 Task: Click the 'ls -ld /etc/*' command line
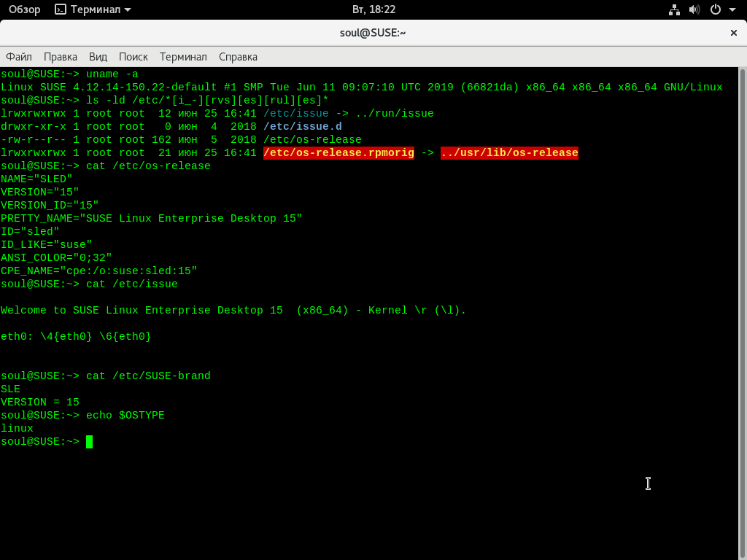click(x=207, y=101)
